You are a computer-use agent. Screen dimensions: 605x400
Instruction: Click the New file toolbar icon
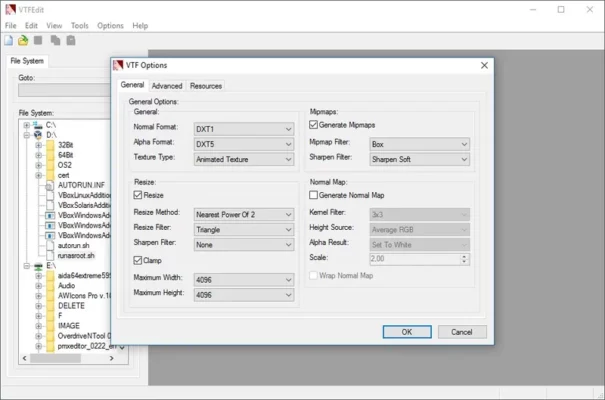pyautogui.click(x=9, y=40)
